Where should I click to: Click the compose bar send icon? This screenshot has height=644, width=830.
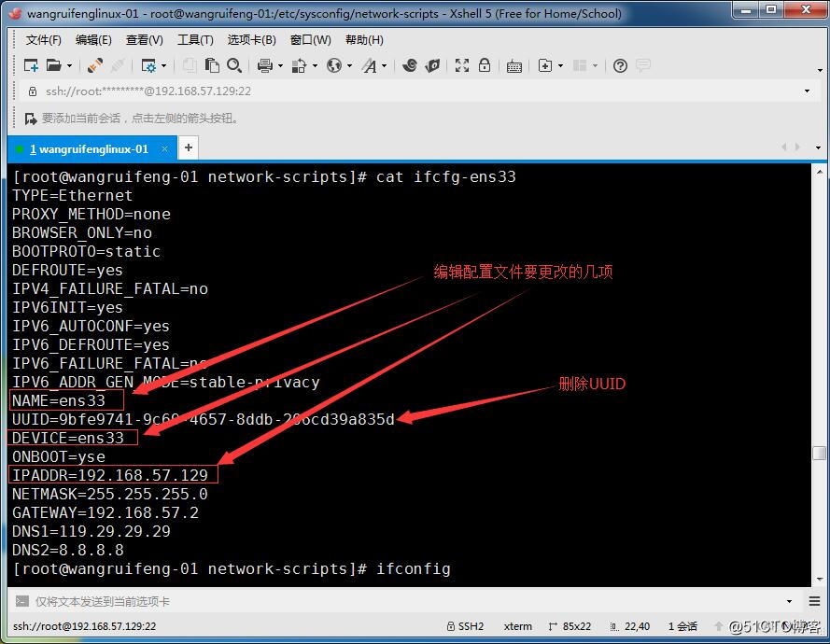22,601
